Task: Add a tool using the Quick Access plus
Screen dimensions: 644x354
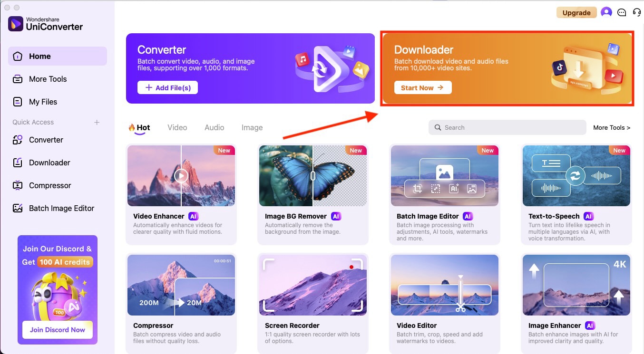Action: pos(97,122)
